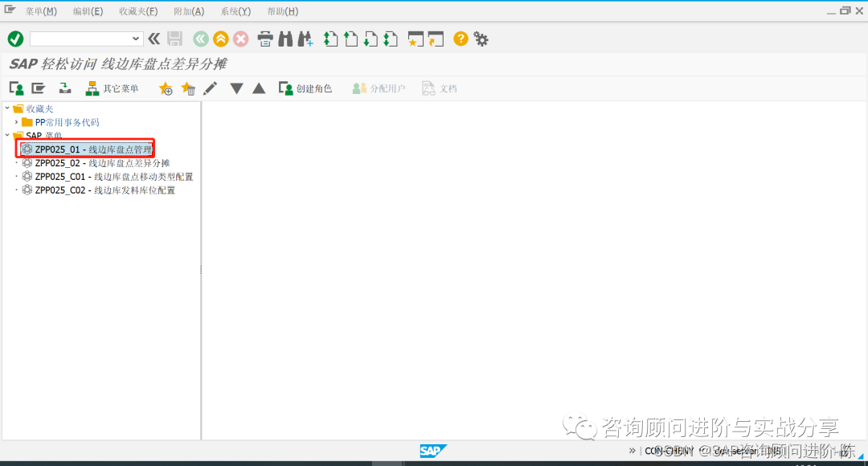Open the 附加(A) menu
The height and width of the screenshot is (466, 868).
pyautogui.click(x=189, y=11)
